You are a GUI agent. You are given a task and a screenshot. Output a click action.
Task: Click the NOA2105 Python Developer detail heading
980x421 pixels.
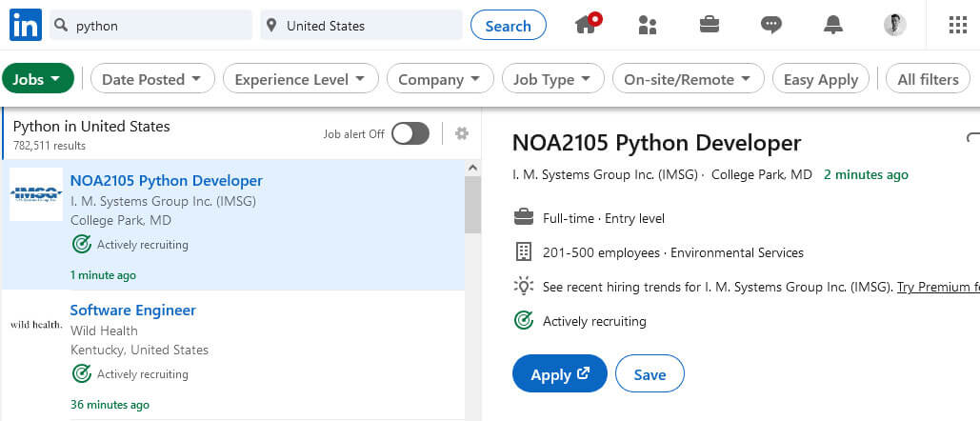(x=656, y=143)
